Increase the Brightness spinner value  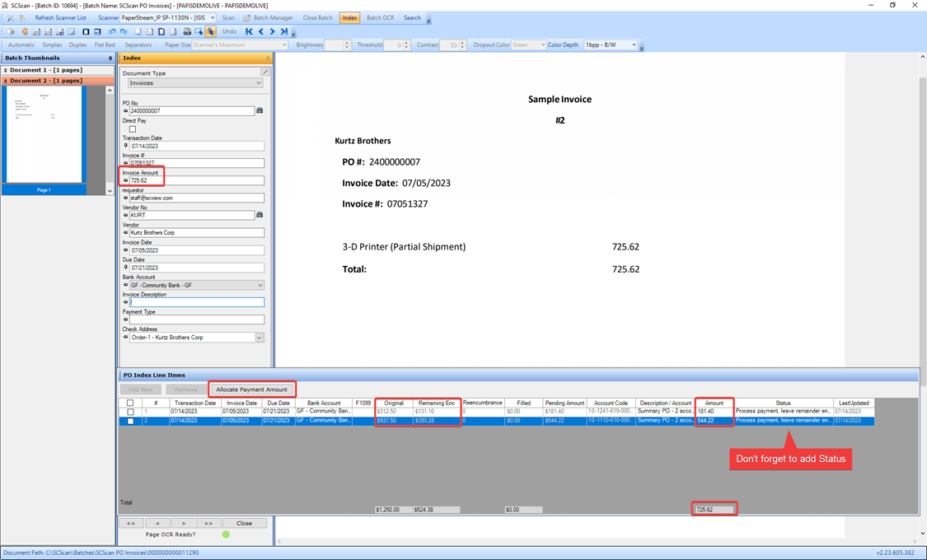tap(349, 43)
